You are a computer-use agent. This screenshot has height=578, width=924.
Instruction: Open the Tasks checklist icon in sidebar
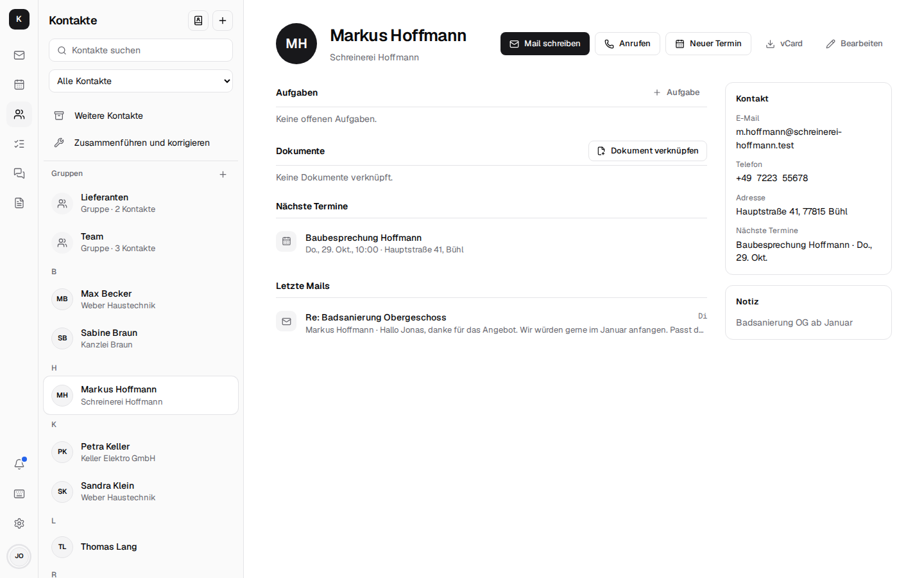click(19, 144)
